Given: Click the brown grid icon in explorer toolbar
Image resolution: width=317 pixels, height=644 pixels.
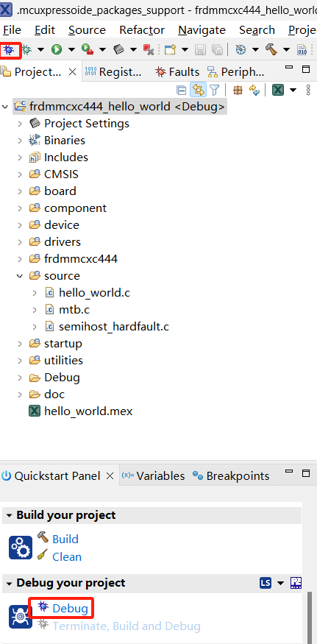Looking at the screenshot, I should point(238,90).
